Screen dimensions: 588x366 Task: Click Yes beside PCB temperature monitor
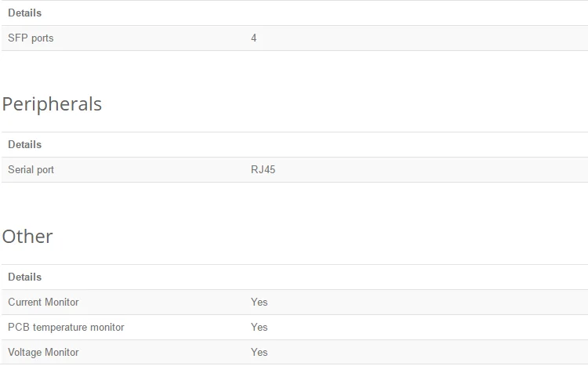click(x=259, y=328)
